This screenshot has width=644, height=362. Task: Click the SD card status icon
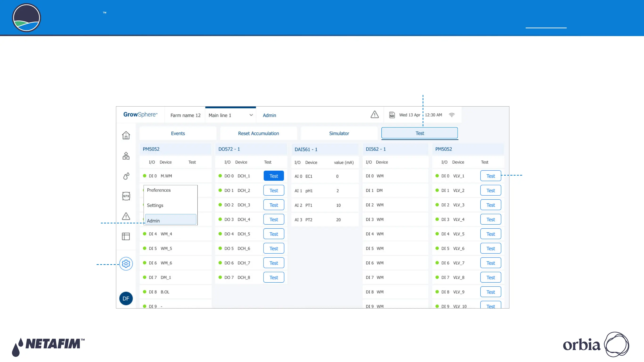pos(392,115)
